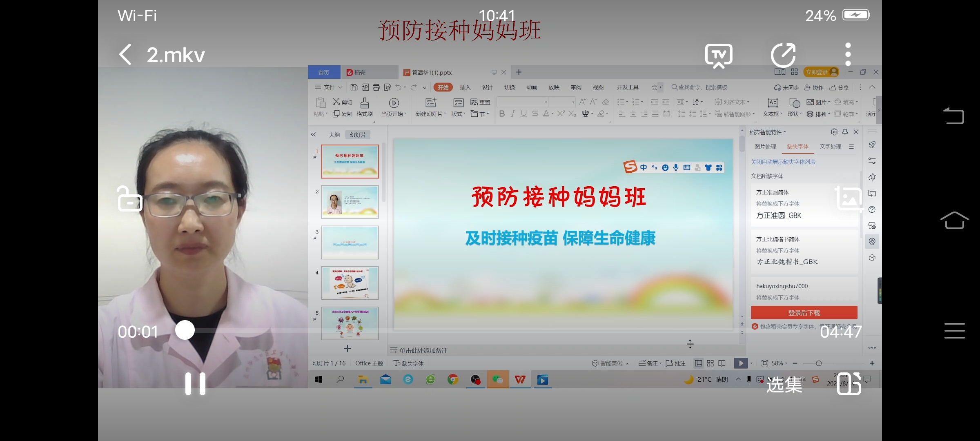Open 稻壳智能特性 panel settings gear

(x=834, y=132)
